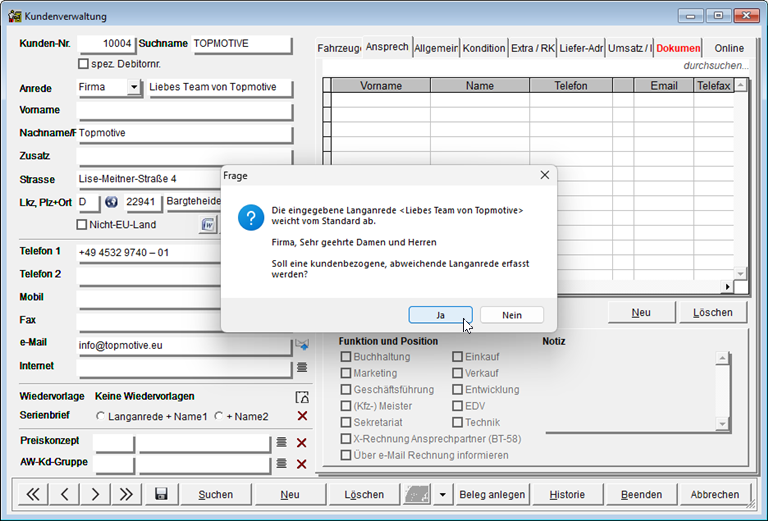The image size is (768, 521).
Task: Check the Einkauf function box
Action: point(457,356)
